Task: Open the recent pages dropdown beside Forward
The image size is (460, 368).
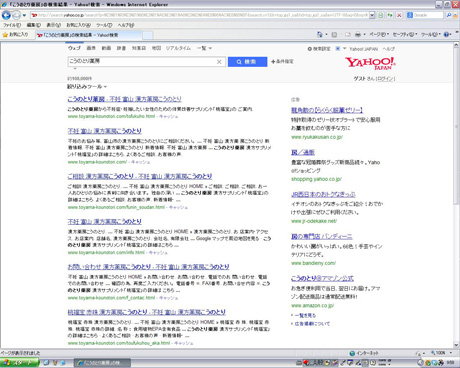Action: (24, 15)
